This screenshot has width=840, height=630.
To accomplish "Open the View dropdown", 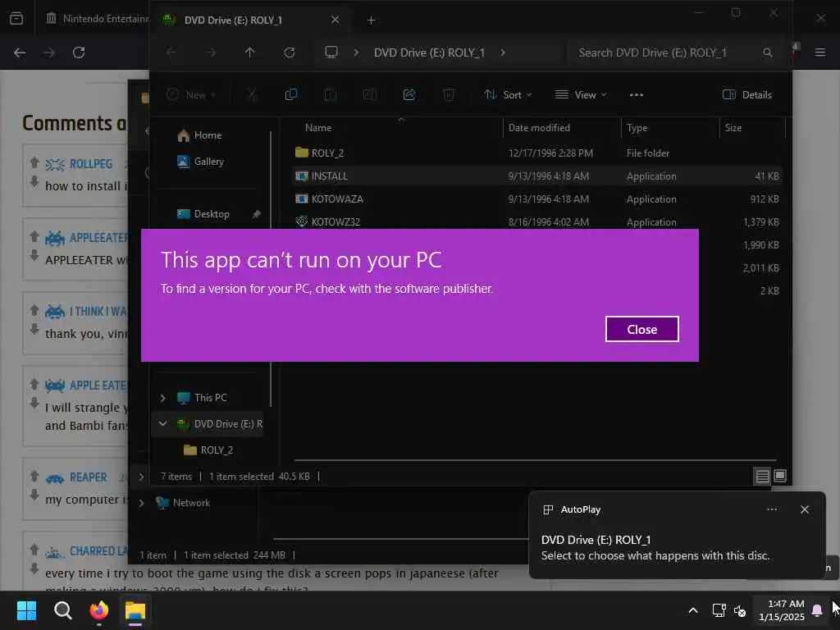I will [581, 95].
